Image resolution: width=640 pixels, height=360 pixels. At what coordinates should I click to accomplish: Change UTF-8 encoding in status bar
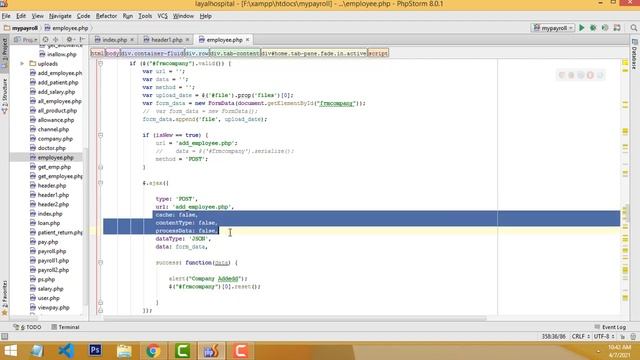(x=604, y=336)
